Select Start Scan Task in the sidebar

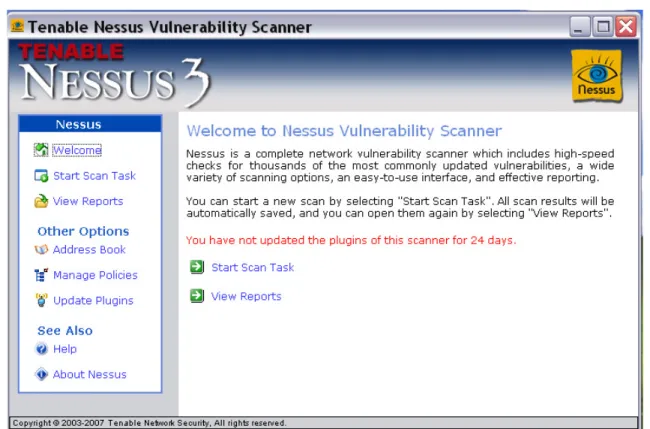point(95,176)
